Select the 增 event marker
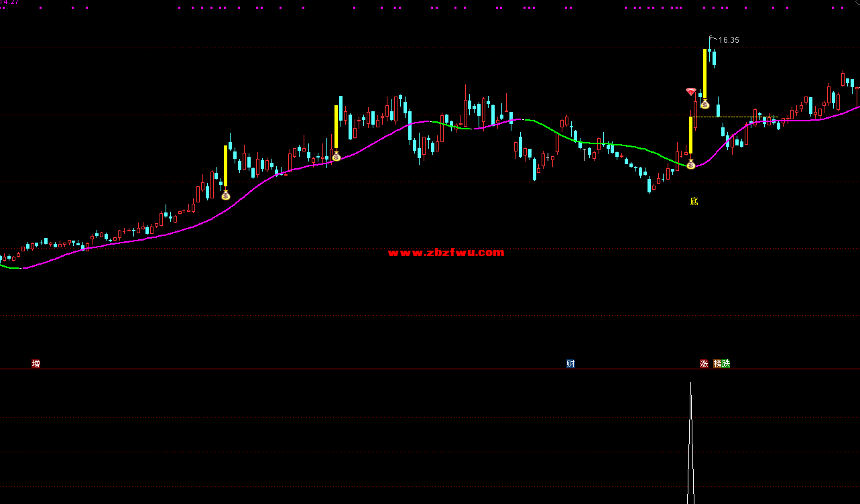 36,364
